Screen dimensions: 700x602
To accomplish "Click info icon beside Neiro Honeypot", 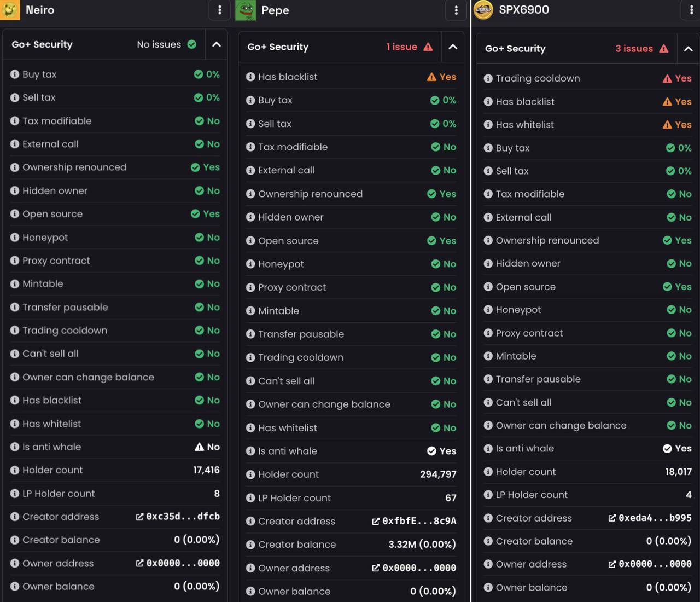I will coord(15,238).
